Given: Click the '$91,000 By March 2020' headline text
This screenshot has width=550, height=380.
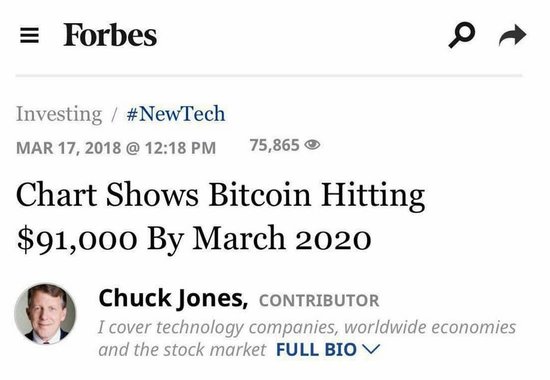Looking at the screenshot, I should (194, 239).
